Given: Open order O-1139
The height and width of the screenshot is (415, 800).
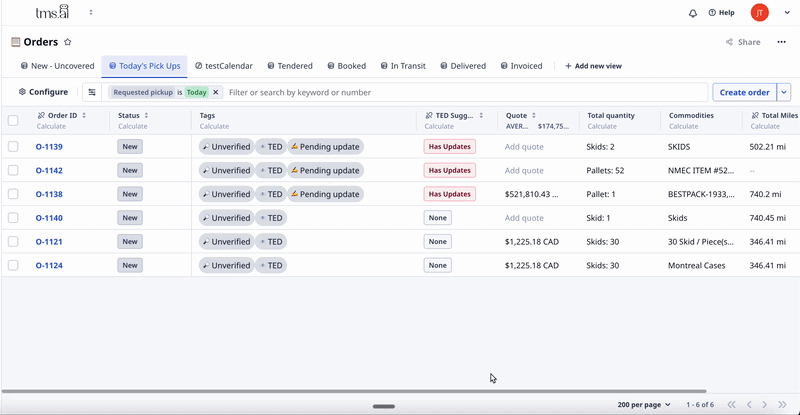Looking at the screenshot, I should coord(49,147).
